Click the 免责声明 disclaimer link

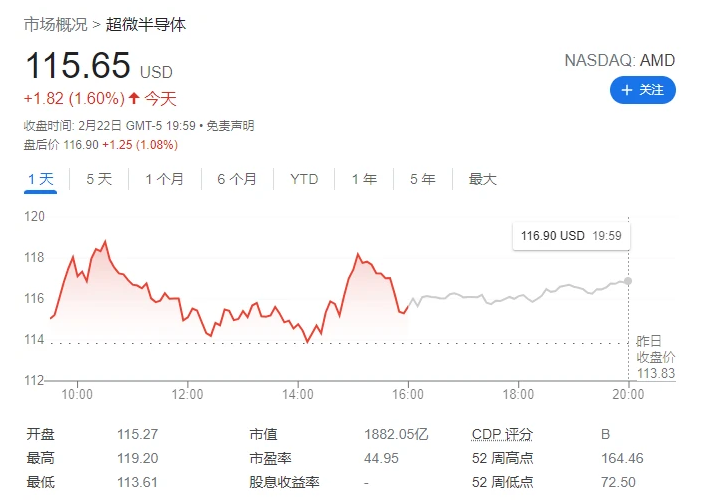click(x=230, y=126)
